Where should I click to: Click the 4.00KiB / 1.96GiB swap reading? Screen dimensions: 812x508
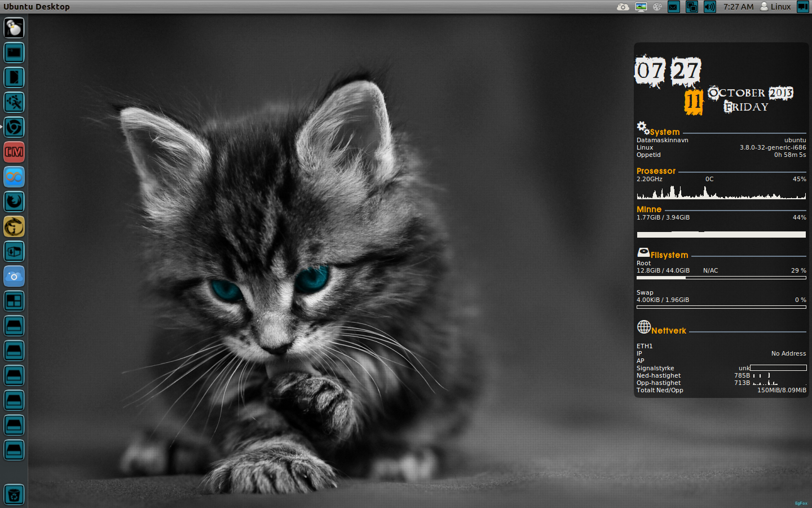pos(663,300)
